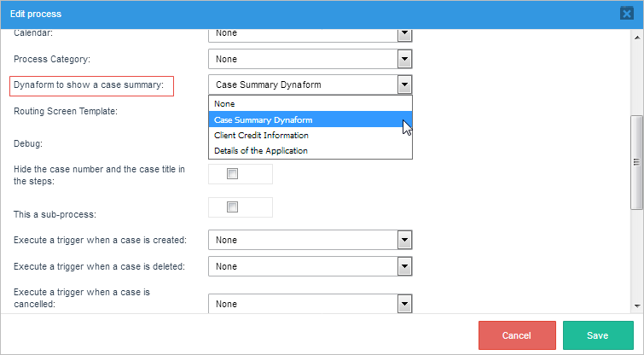Click the Cancel button
Image resolution: width=644 pixels, height=355 pixels.
click(517, 335)
